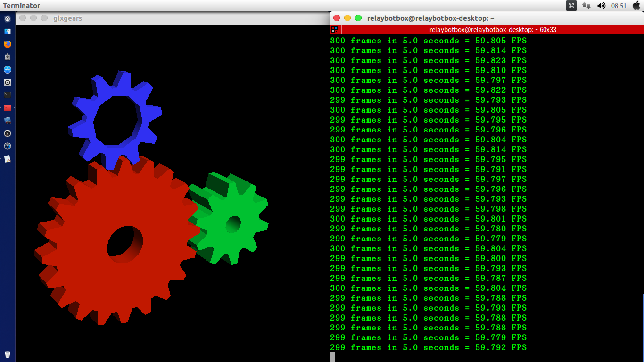The image size is (644, 362).
Task: Click the line reading 59.780 FPS
Action: click(428, 229)
